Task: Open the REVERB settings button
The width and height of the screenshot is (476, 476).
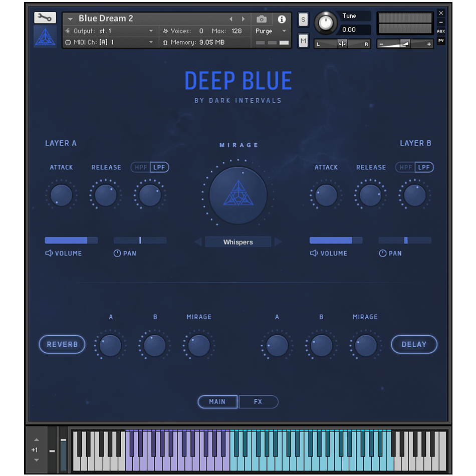Action: (x=62, y=344)
